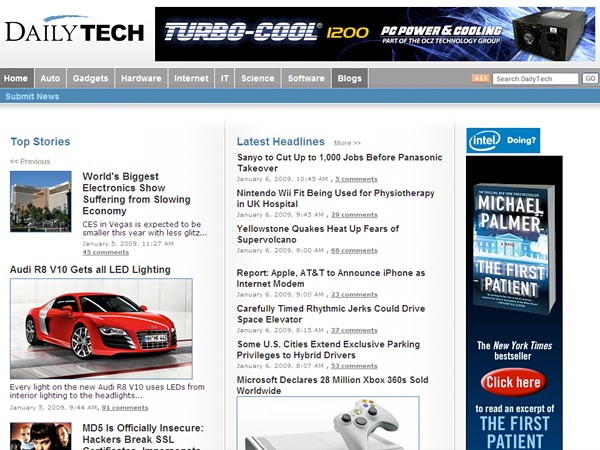Open Rhythmic Jerks Space Elevator headline
600x450 pixels.
click(331, 314)
